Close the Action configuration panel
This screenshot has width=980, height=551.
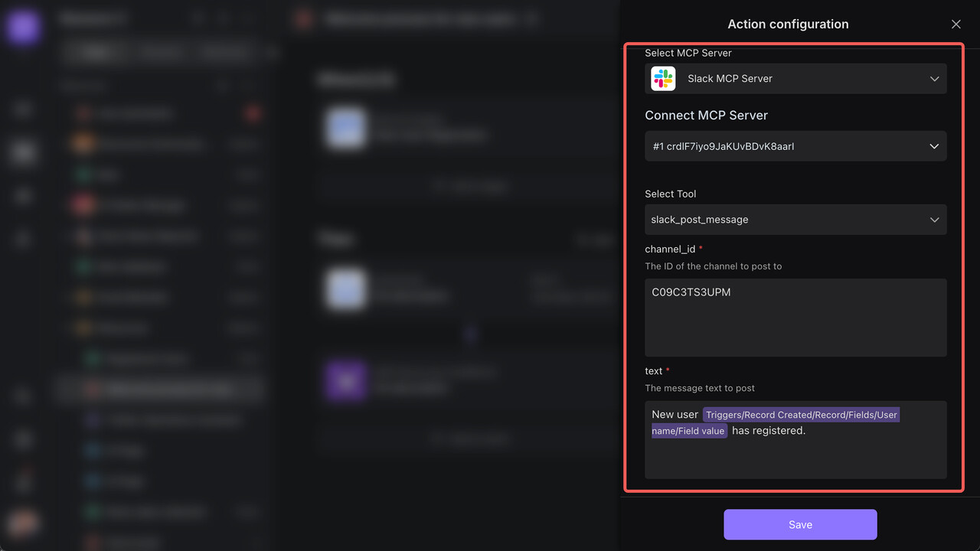(955, 24)
